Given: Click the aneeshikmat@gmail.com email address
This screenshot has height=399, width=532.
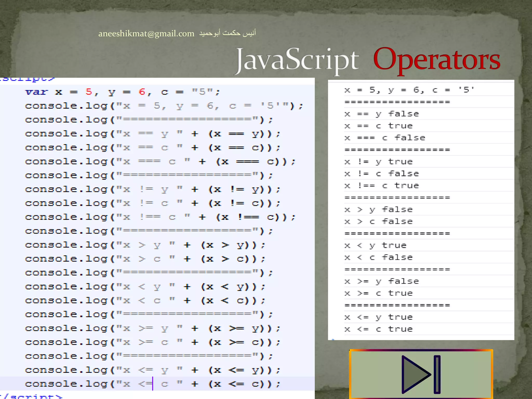Looking at the screenshot, I should point(146,34).
